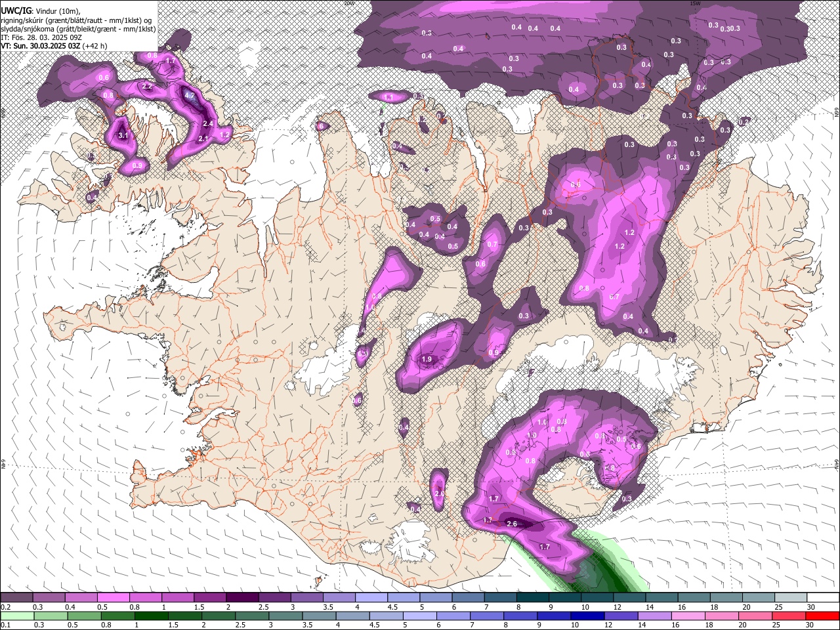Screen dimensions: 840x630
Task: Click the 2.4 precipitation value on the map
Action: click(209, 123)
